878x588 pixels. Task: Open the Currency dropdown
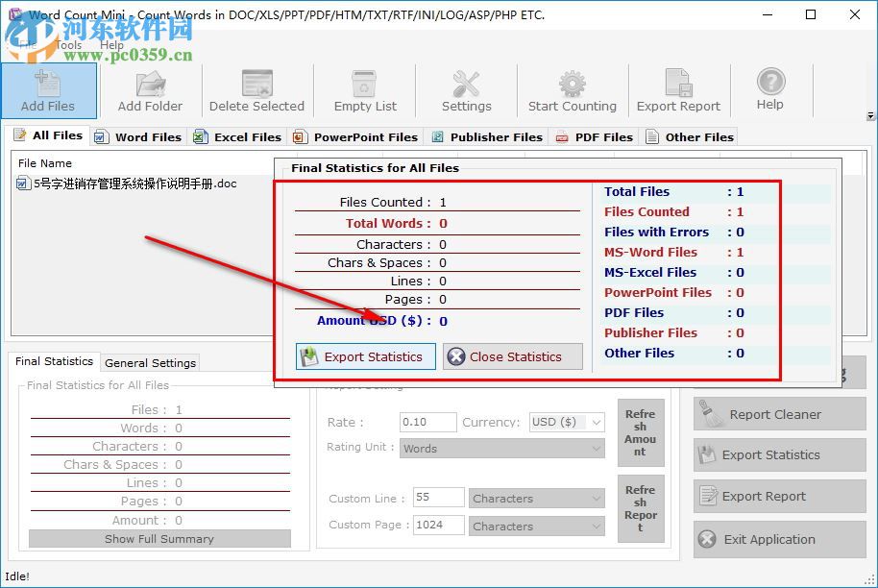click(567, 422)
